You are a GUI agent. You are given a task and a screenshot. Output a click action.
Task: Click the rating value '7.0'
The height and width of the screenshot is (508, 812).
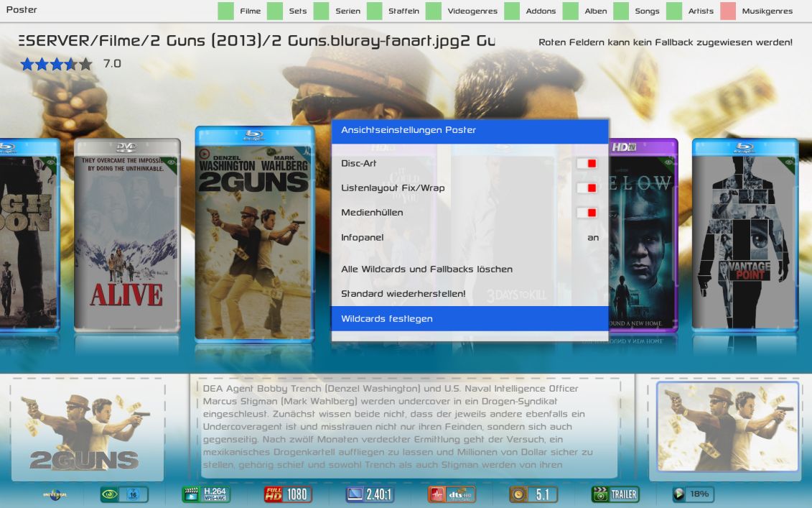tap(112, 64)
